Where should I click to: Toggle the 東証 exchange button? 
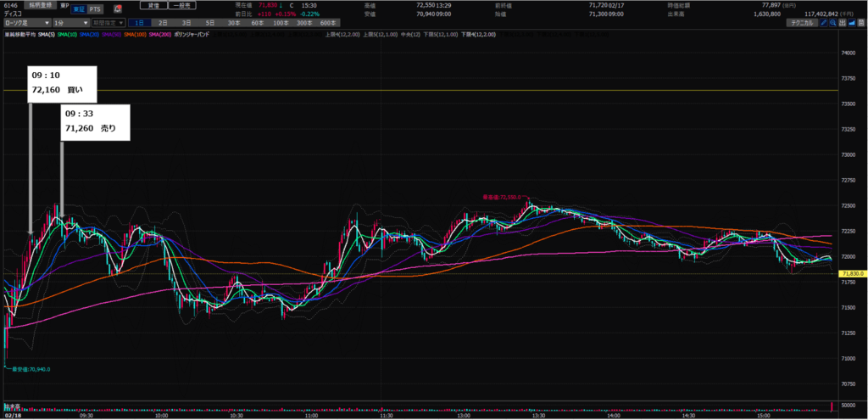coord(79,8)
